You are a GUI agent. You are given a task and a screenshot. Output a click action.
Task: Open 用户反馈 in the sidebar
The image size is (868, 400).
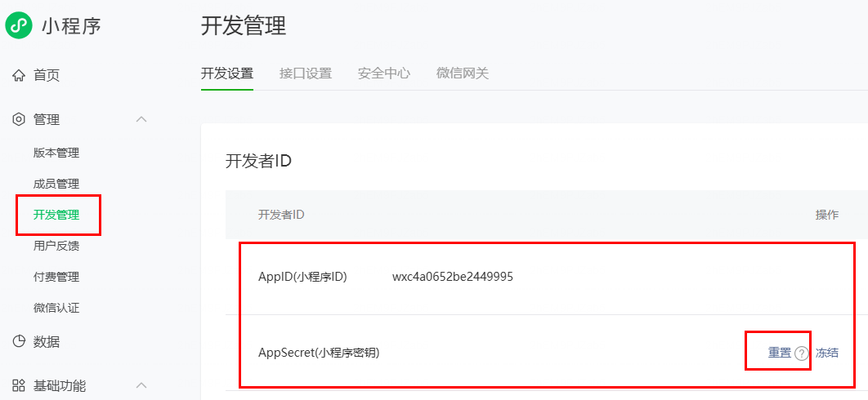click(x=56, y=246)
